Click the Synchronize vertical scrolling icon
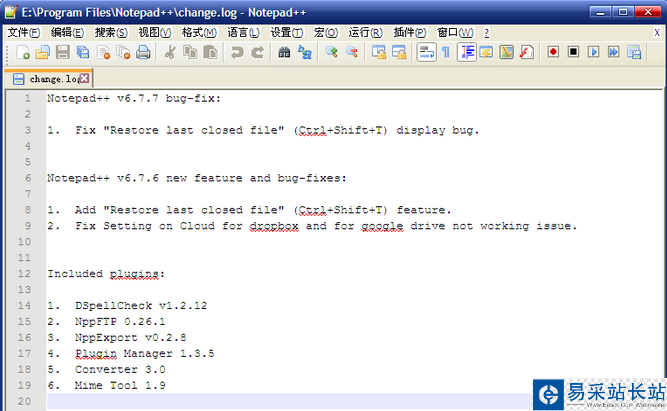 pos(379,52)
